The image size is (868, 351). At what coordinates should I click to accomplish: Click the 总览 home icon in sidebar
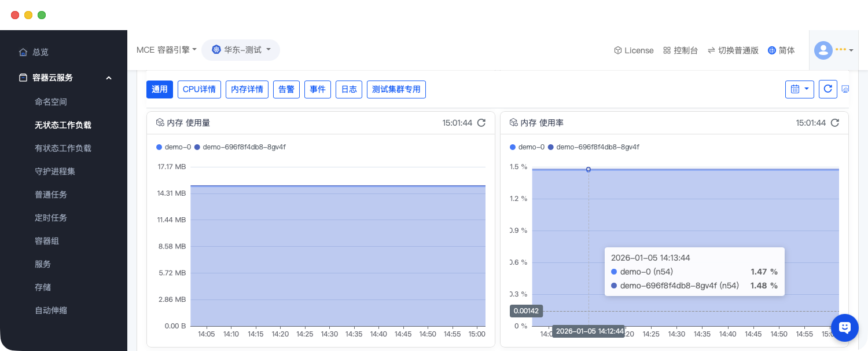23,52
